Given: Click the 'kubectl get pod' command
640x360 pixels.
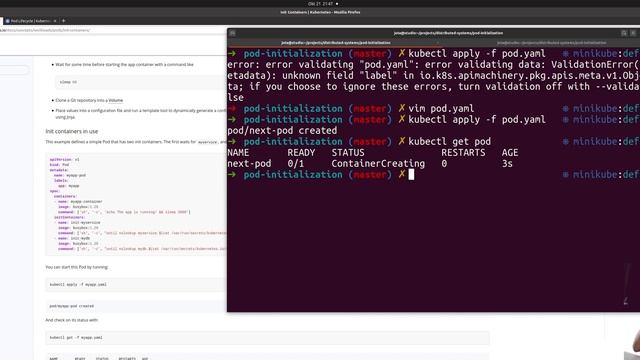Looking at the screenshot, I should point(449,142).
